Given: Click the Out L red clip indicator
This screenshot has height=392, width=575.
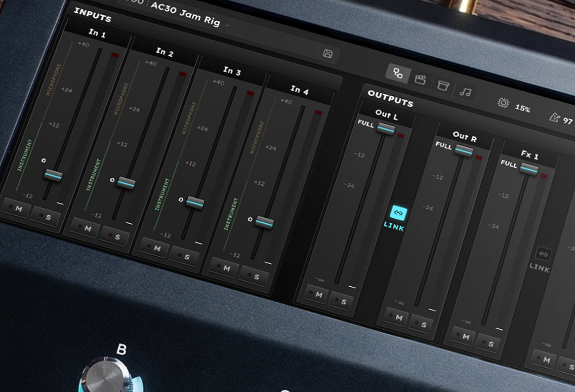Looking at the screenshot, I should click(401, 136).
